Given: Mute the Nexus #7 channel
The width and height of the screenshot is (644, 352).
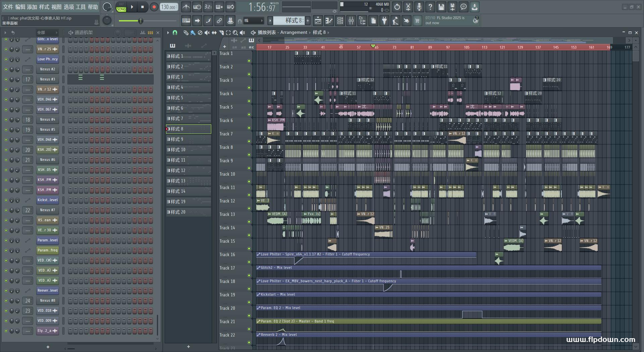Looking at the screenshot, I should click(x=6, y=210).
